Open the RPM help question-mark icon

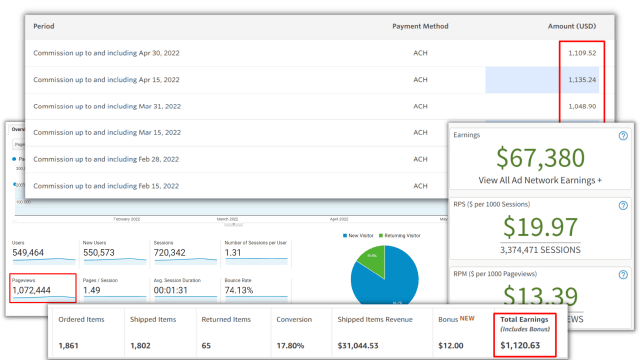pos(623,275)
